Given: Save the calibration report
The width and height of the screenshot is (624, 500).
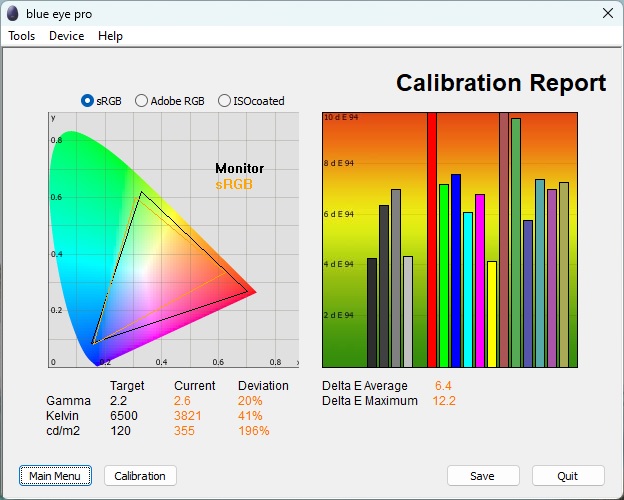Looking at the screenshot, I should click(x=483, y=476).
